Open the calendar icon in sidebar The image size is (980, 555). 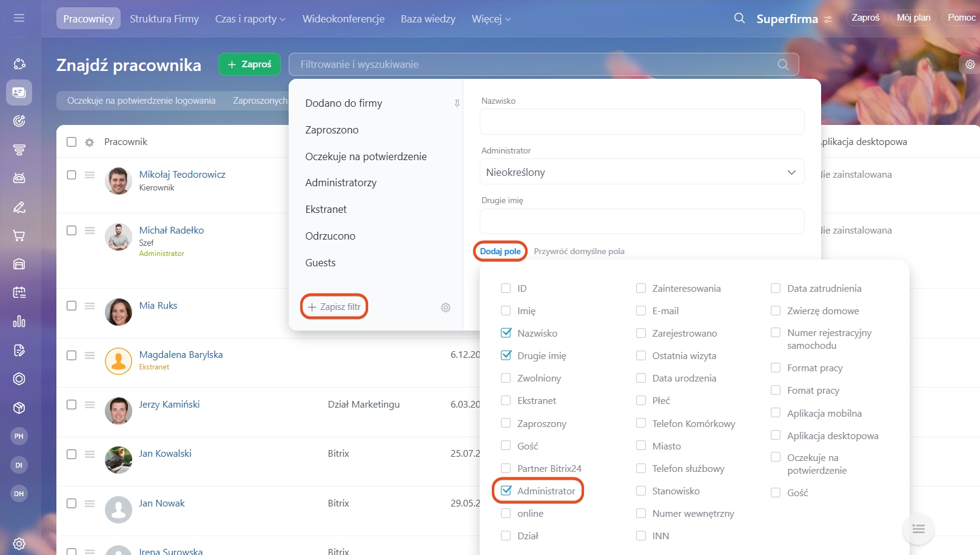click(19, 292)
